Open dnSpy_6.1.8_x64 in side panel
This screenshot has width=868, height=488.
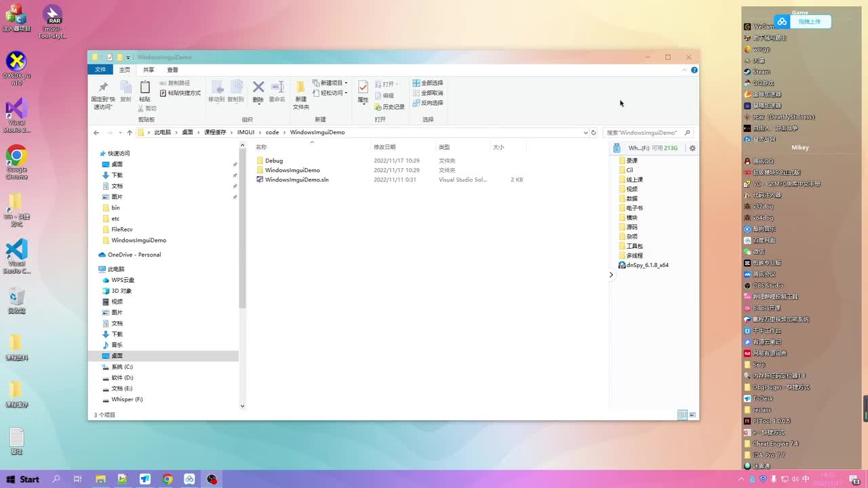(644, 265)
